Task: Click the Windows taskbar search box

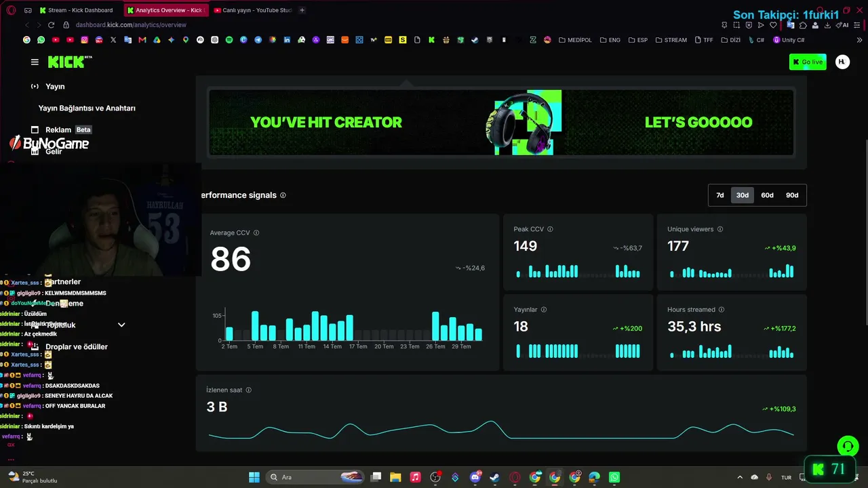Action: coord(316,477)
